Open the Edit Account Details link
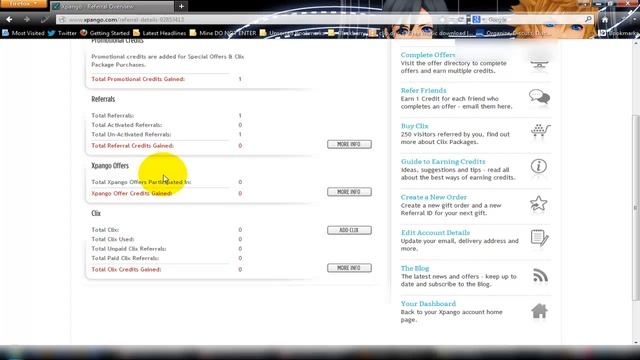640x360 pixels. tap(435, 232)
